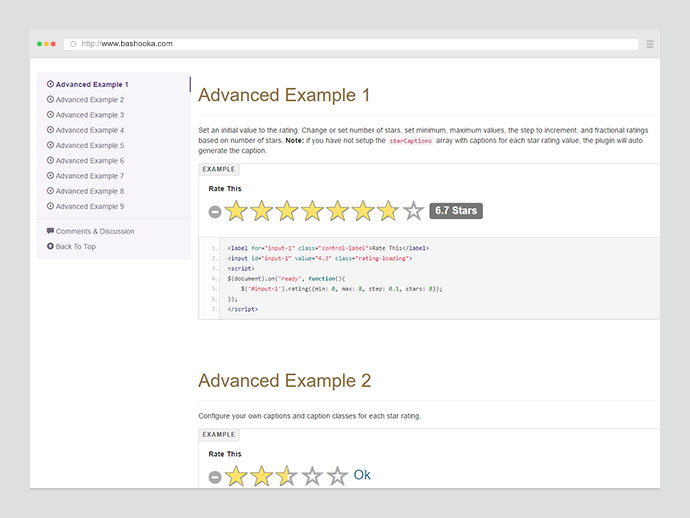The width and height of the screenshot is (690, 518).
Task: Select first star in Example 1 rating
Action: pyautogui.click(x=236, y=210)
